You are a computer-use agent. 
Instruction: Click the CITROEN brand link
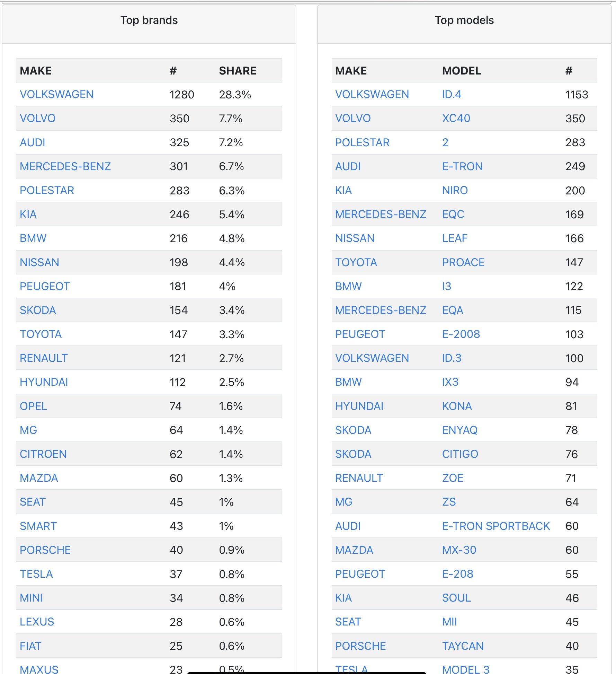tap(43, 454)
